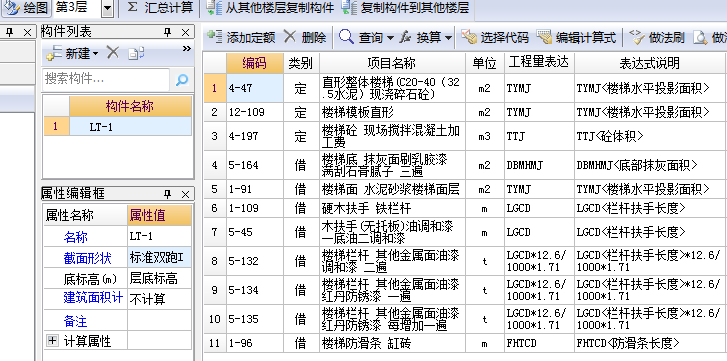Click the search magnifier button

tap(182, 80)
